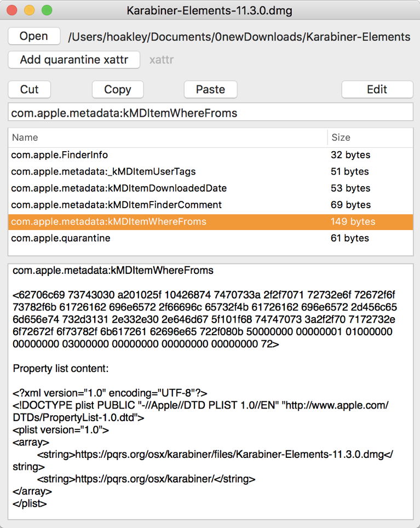420x528 pixels.
Task: Click the Name column header
Action: (25, 137)
